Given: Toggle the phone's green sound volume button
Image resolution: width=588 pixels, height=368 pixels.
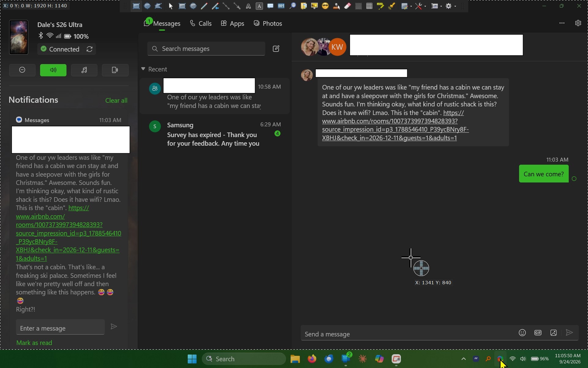Looking at the screenshot, I should click(53, 70).
